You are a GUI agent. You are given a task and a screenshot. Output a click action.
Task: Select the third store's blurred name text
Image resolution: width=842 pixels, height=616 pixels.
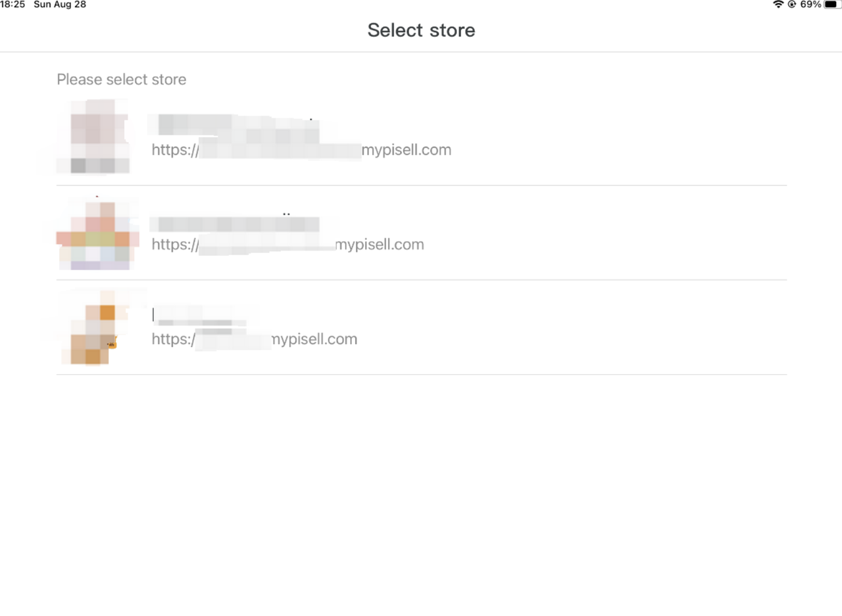point(199,316)
